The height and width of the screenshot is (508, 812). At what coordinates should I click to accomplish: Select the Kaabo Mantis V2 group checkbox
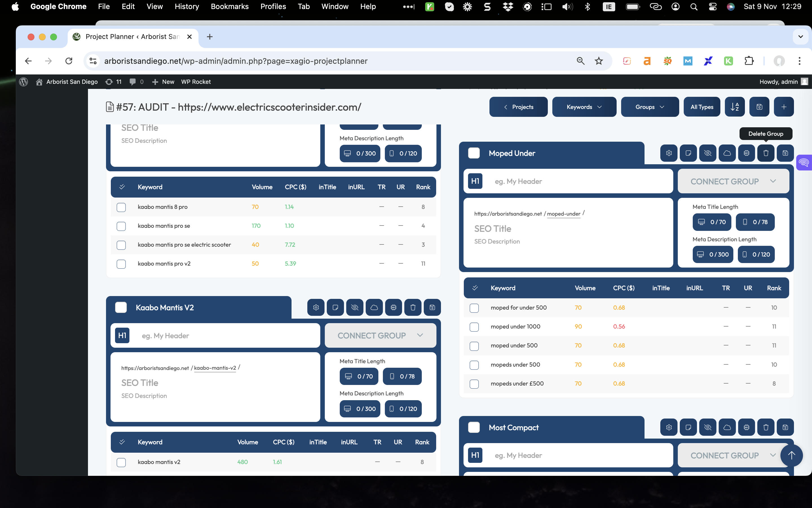121,307
